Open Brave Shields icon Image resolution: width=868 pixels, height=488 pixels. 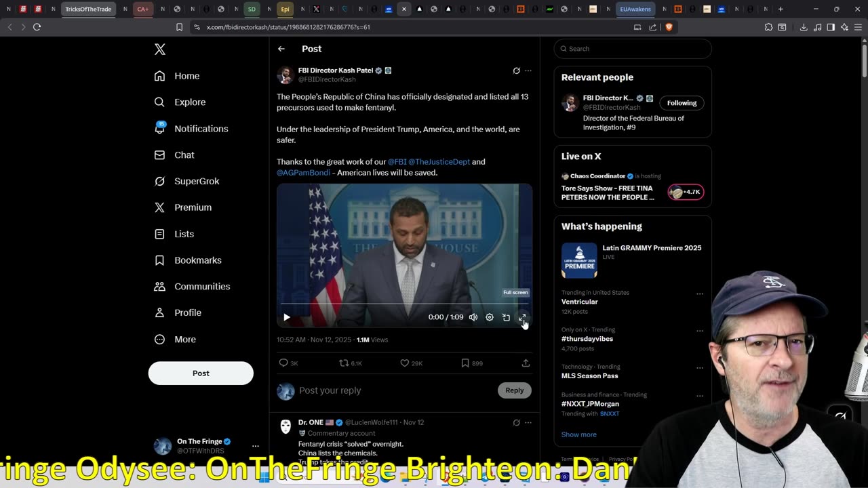669,27
